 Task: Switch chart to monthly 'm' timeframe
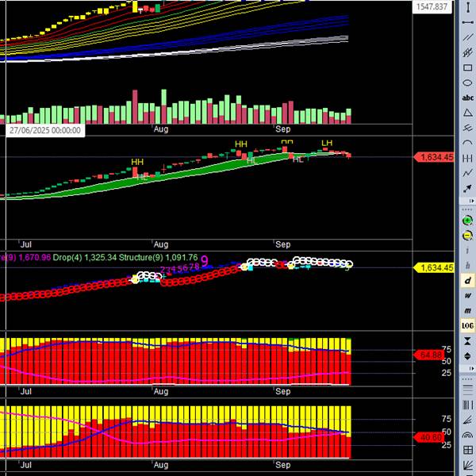point(467,310)
